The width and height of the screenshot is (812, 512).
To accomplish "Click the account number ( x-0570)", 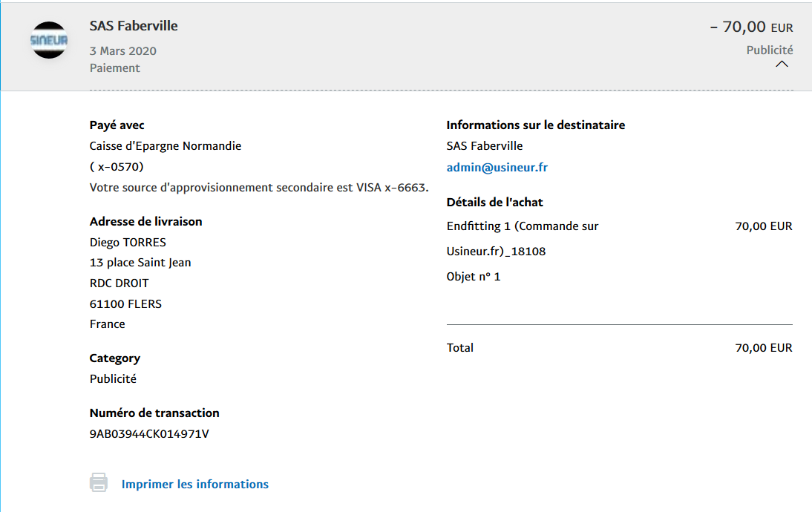I will point(117,167).
